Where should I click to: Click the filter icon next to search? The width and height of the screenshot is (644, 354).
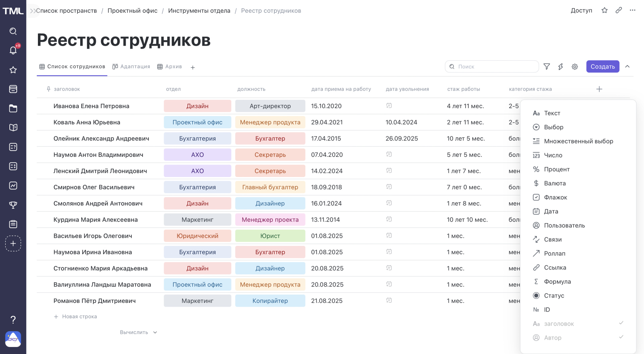point(547,67)
